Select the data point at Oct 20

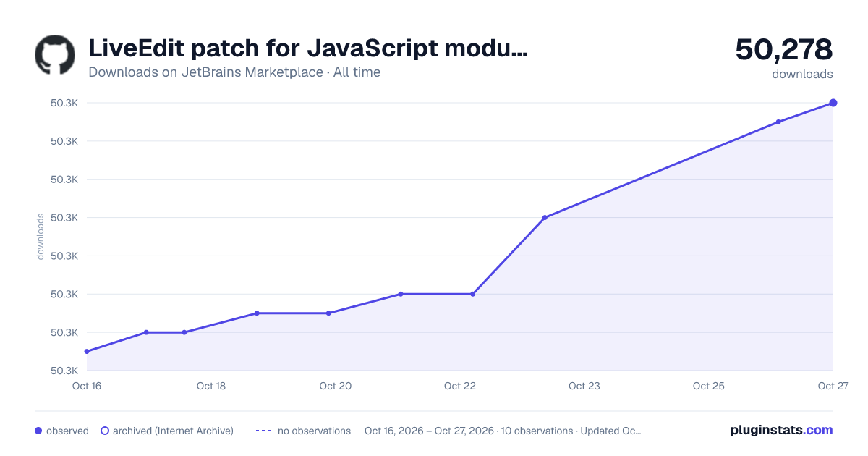(328, 313)
